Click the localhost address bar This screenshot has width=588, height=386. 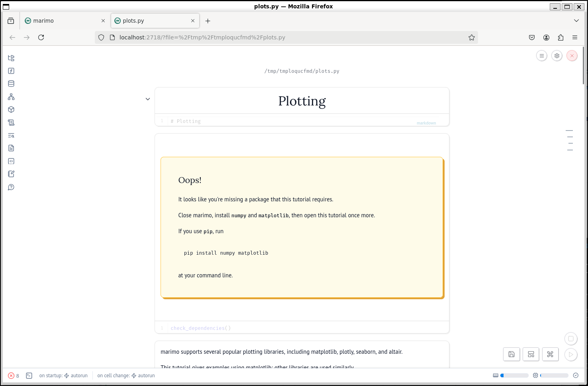point(286,37)
